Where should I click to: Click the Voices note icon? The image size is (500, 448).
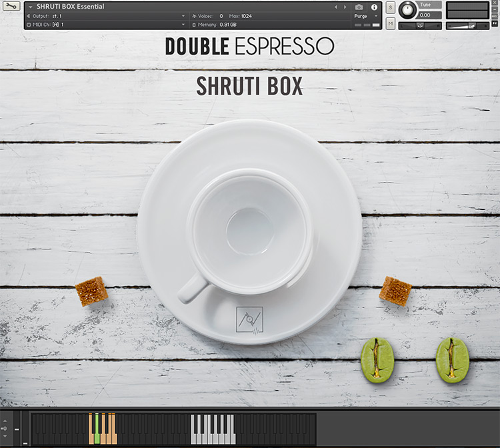pyautogui.click(x=194, y=16)
